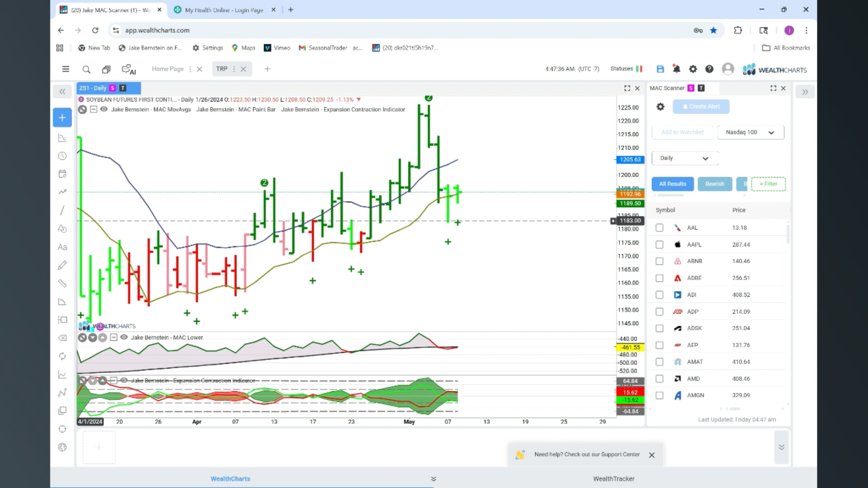Viewport: 868px width, 488px height.
Task: Open the WealthCharts hamburger menu
Action: [x=66, y=69]
